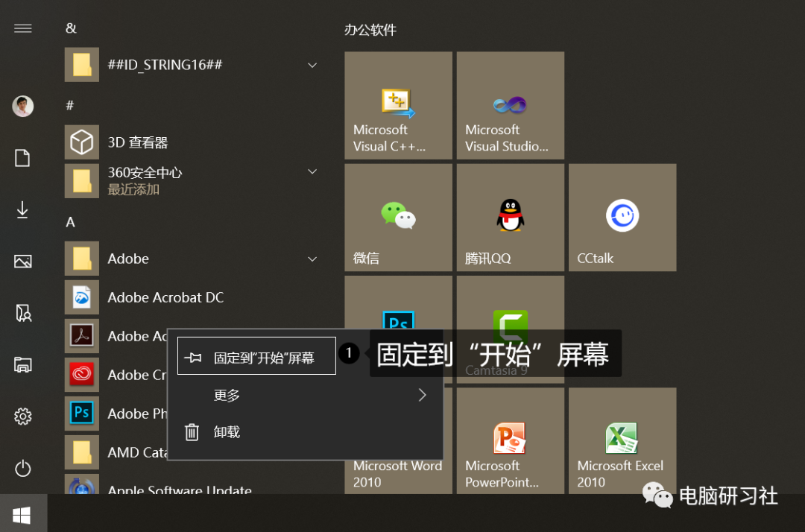This screenshot has width=805, height=532.
Task: Open the Settings gear icon
Action: [x=22, y=416]
